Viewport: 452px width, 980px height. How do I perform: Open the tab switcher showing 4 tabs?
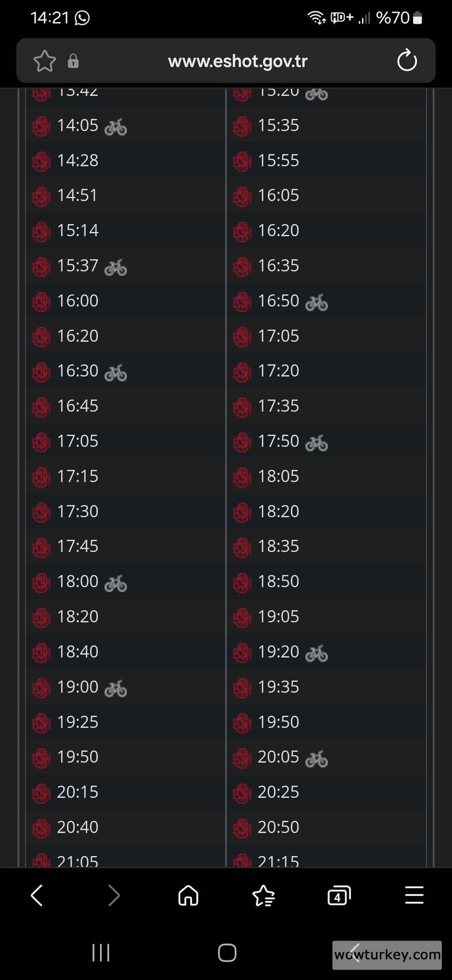339,896
